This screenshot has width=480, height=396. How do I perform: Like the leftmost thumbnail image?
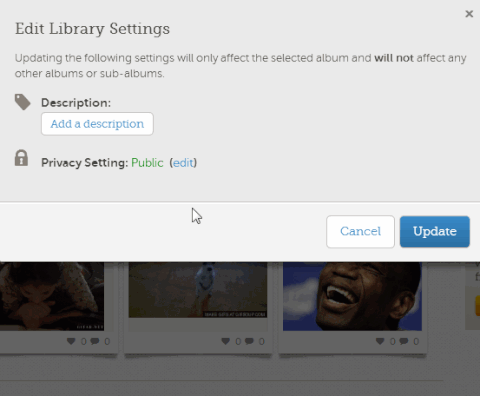pos(71,341)
